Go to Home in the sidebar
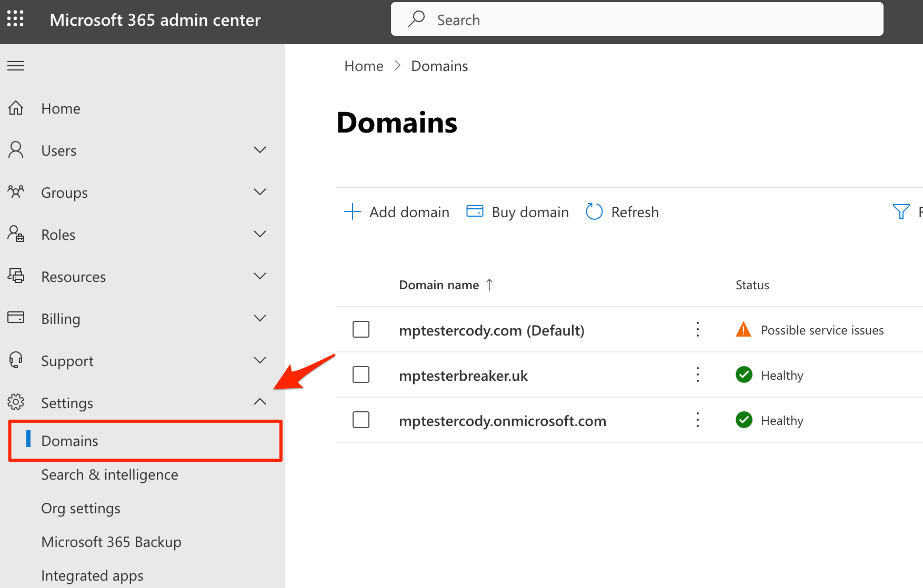The width and height of the screenshot is (923, 588). [x=61, y=108]
